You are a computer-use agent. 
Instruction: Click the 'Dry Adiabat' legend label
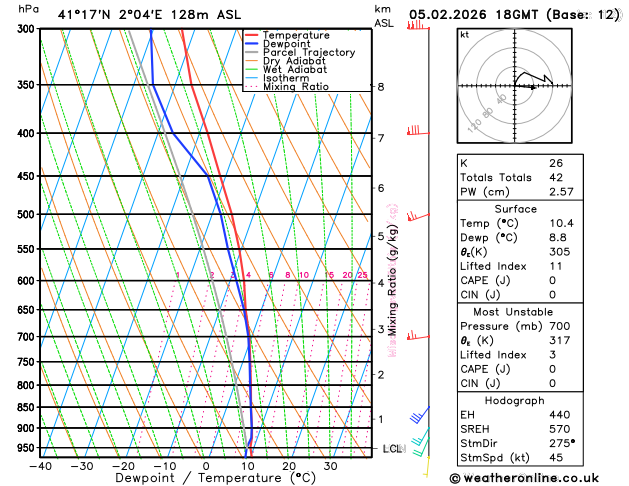(294, 61)
